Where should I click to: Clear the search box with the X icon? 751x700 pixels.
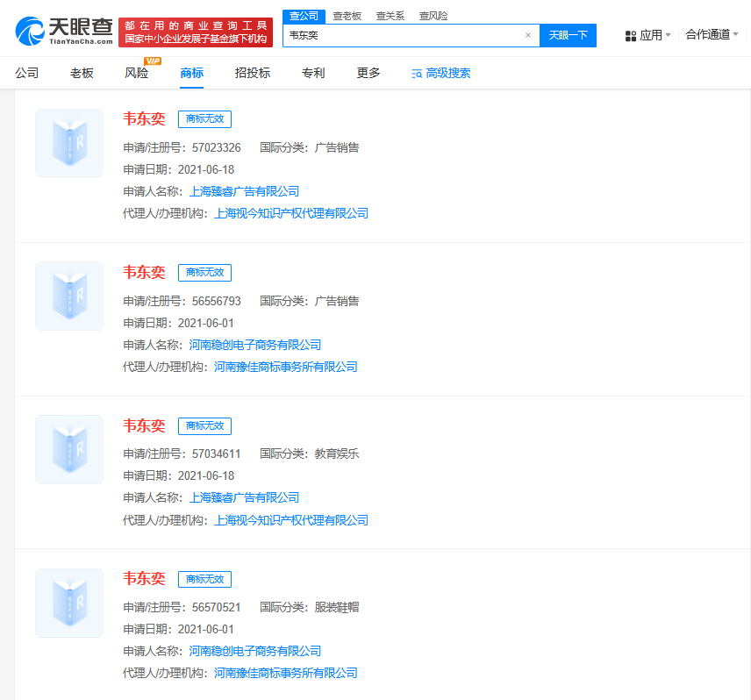[x=527, y=35]
